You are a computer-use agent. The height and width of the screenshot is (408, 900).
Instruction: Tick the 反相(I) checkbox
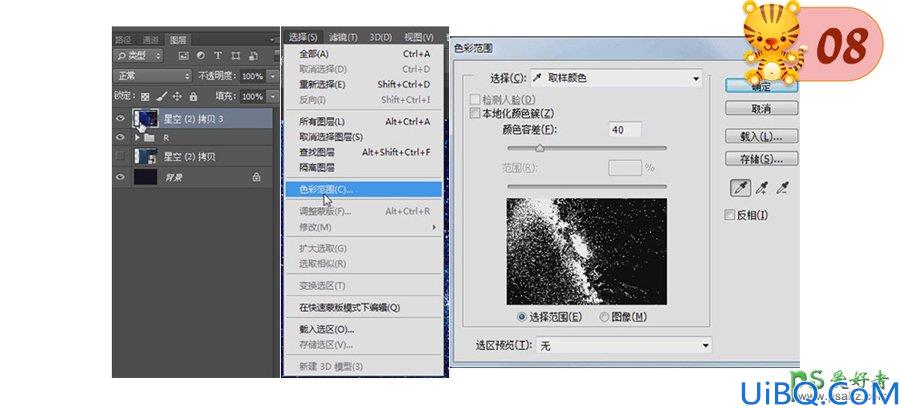coord(730,215)
